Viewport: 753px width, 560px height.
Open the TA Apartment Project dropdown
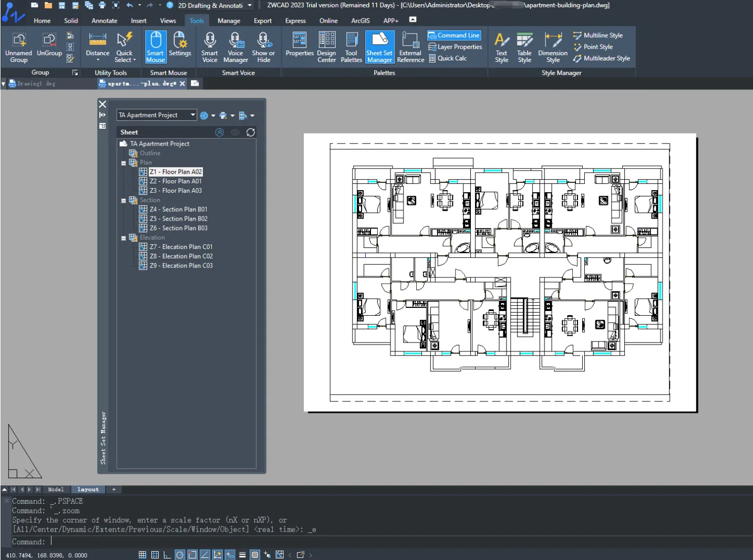click(x=157, y=115)
